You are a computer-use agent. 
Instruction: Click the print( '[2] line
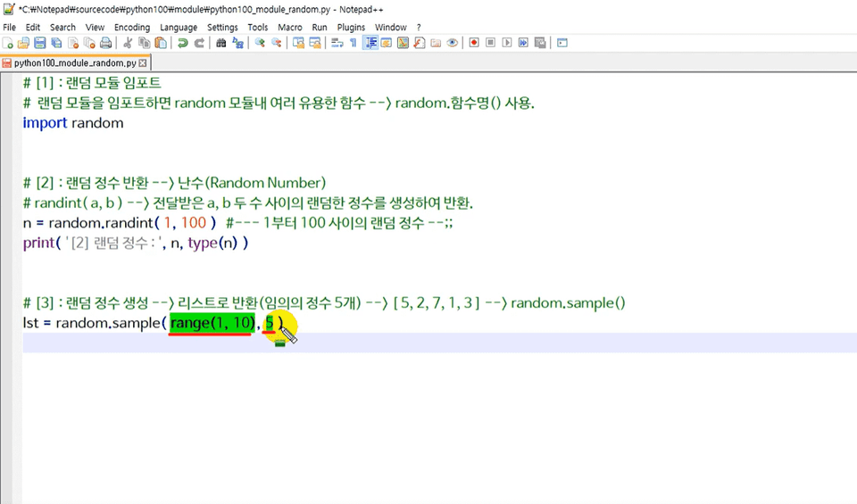point(136,243)
